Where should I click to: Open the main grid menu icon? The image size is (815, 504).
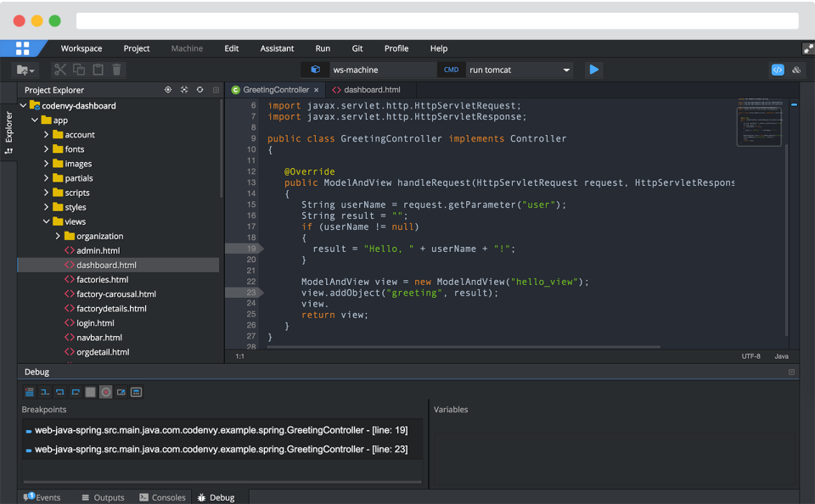(x=22, y=48)
